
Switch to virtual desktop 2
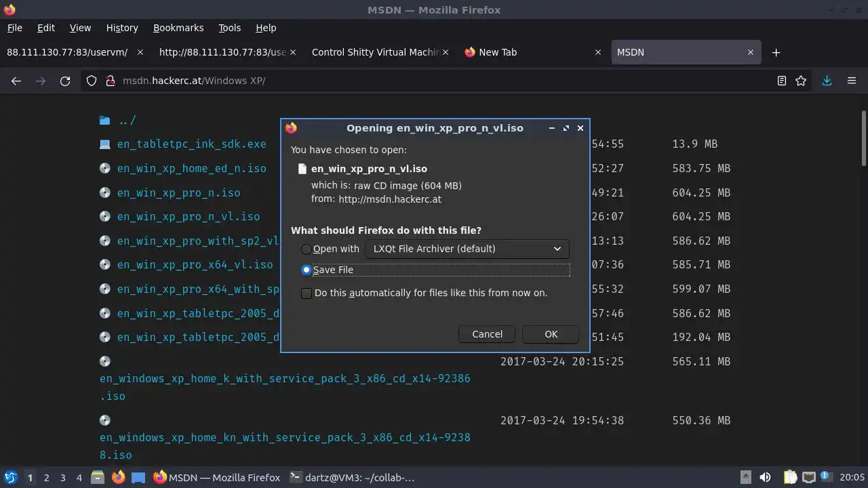click(x=46, y=477)
